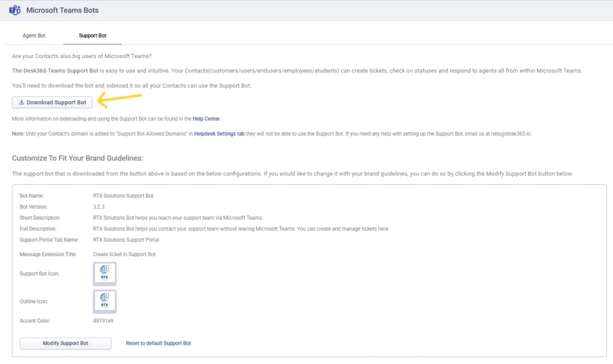
Task: Click the Outline Icon thumbnail
Action: tap(105, 302)
